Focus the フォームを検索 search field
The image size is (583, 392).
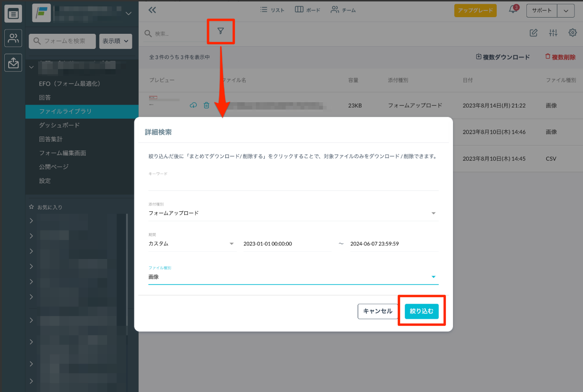tap(62, 41)
